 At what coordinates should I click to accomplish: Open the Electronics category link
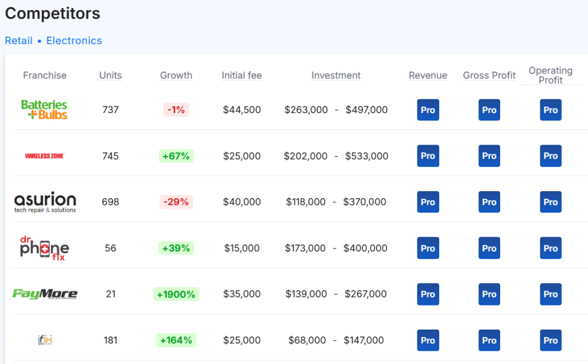pyautogui.click(x=74, y=41)
